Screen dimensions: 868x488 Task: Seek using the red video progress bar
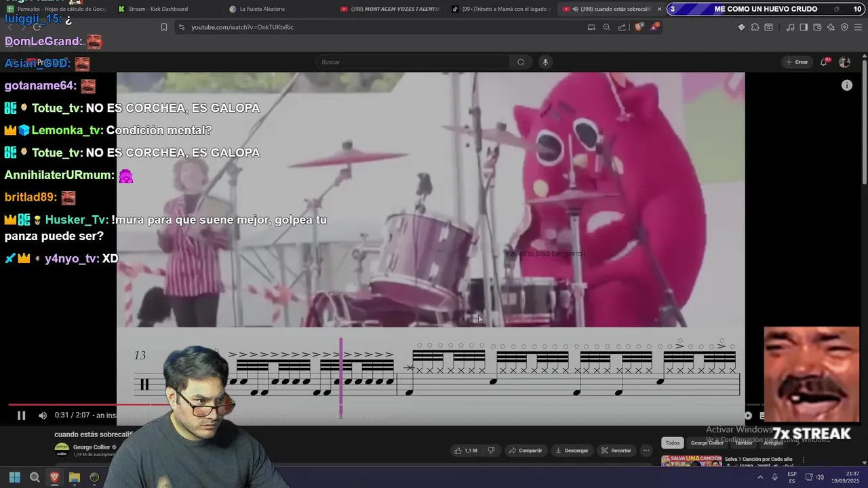pyautogui.click(x=88, y=405)
